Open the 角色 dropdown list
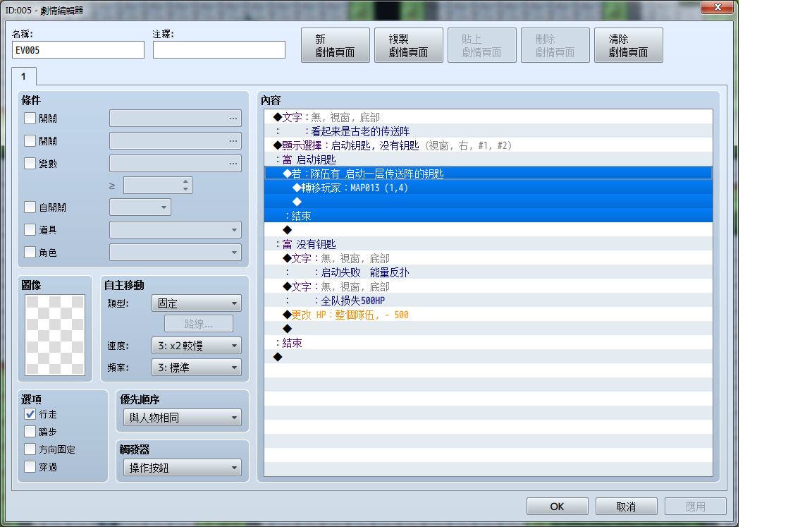 (176, 253)
